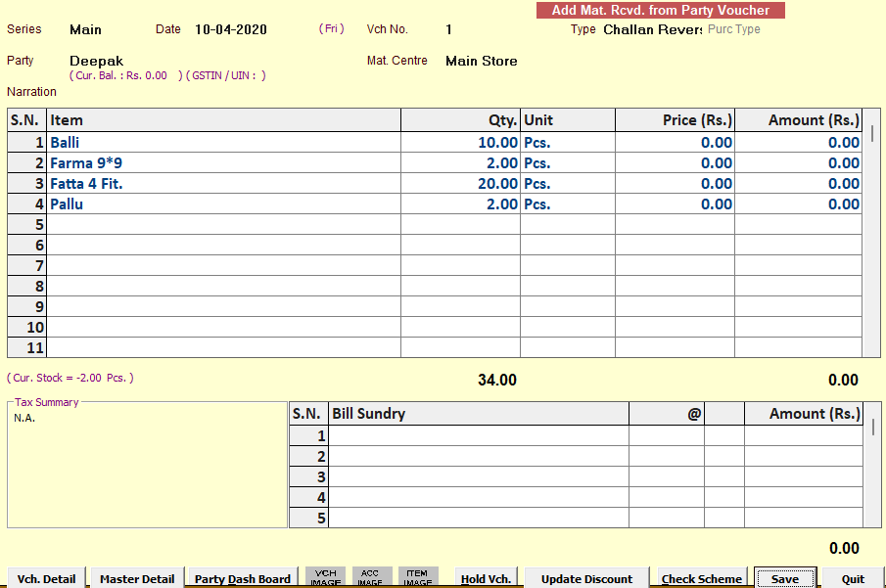Select the Mat. Centre field Main Store
This screenshot has height=588, width=886.
481,61
